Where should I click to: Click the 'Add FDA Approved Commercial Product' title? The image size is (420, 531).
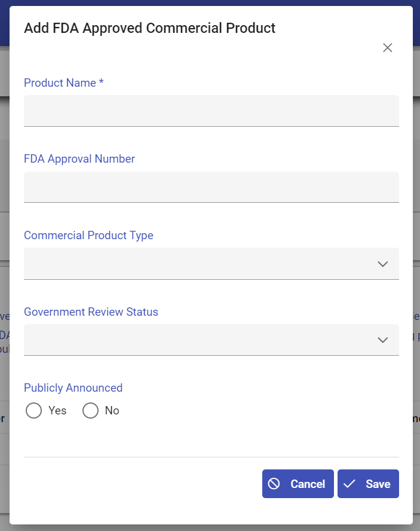click(149, 28)
